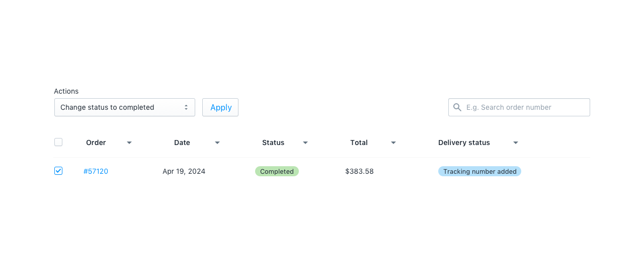644x277 pixels.
Task: Open order #57120 link
Action: coord(96,171)
